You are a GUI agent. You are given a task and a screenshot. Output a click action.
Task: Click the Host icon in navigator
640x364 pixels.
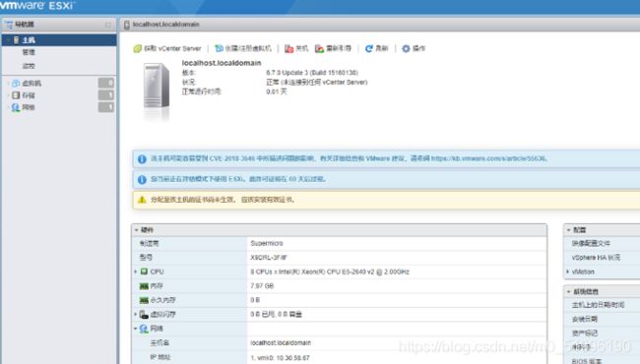point(17,40)
